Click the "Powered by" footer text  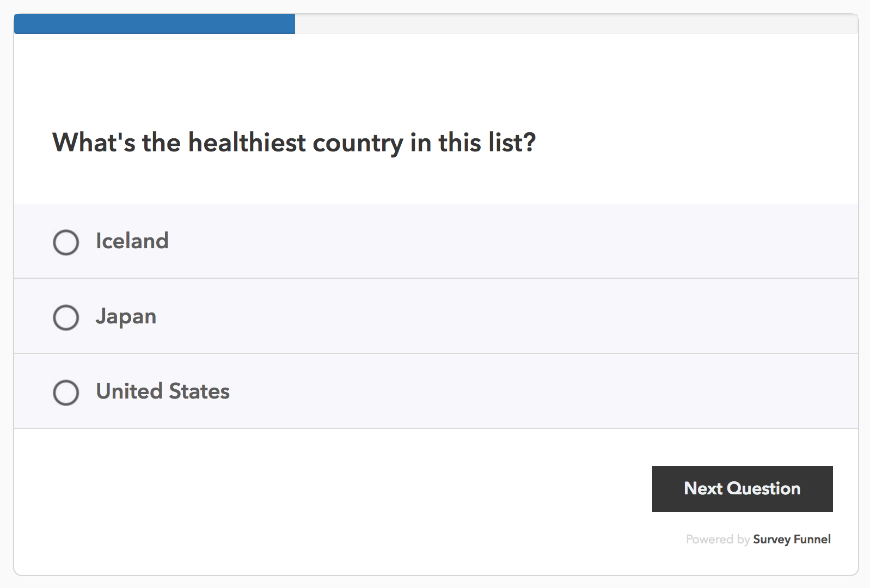pyautogui.click(x=718, y=540)
